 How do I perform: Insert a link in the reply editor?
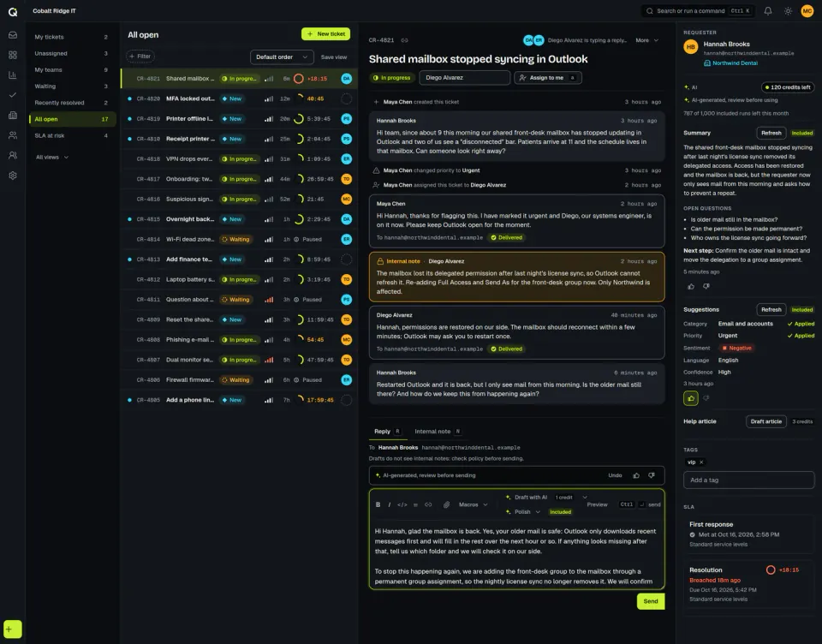coord(428,504)
